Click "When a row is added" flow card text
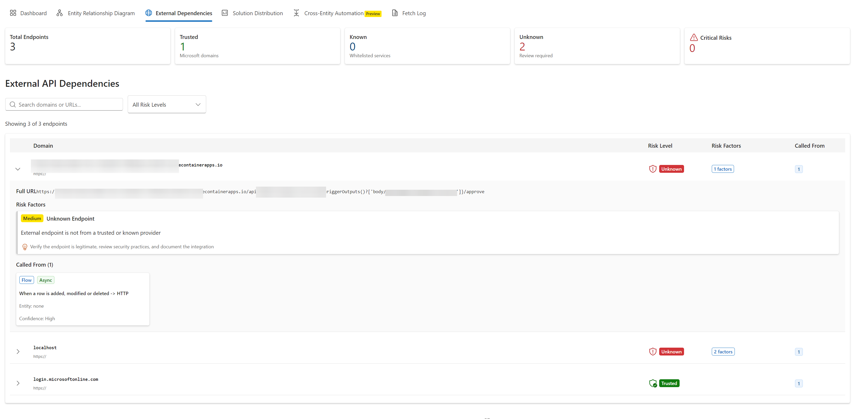Viewport: 868px width, 419px height. click(74, 294)
